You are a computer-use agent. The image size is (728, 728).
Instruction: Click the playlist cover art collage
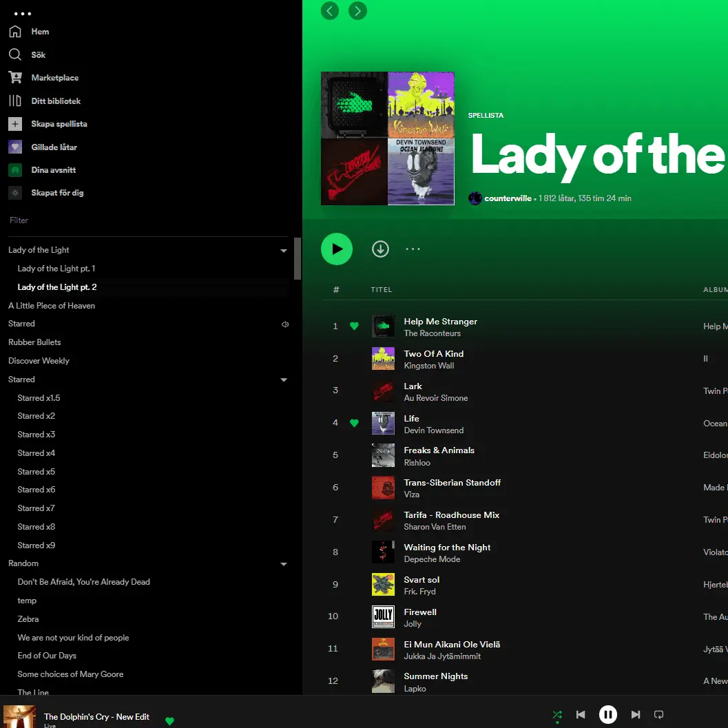[388, 138]
